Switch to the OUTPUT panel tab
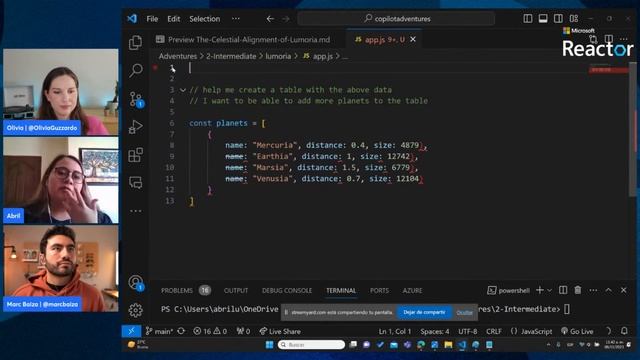This screenshot has width=640, height=360. (x=236, y=291)
